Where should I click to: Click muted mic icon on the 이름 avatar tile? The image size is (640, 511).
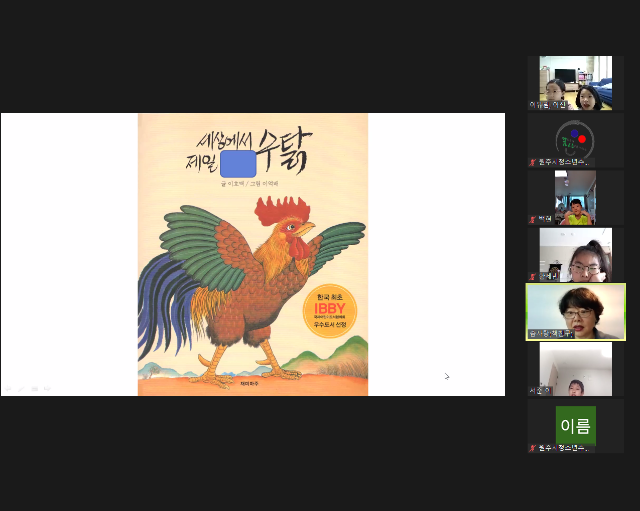pyautogui.click(x=532, y=448)
